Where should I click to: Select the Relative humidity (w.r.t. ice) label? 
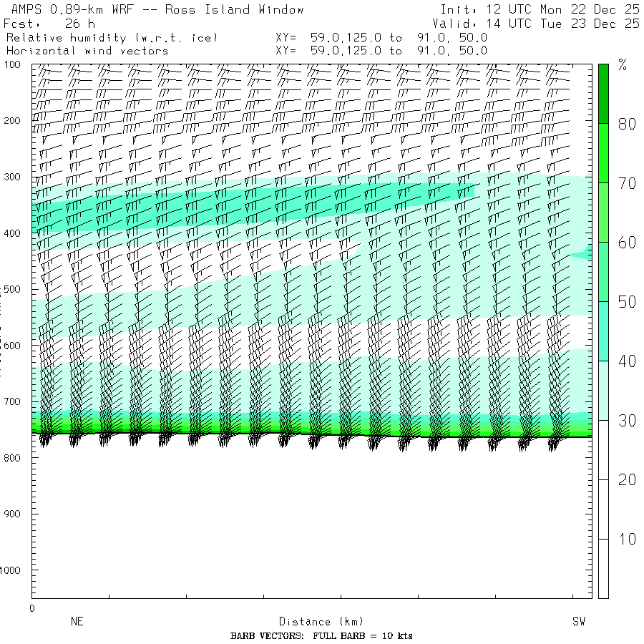tap(111, 37)
